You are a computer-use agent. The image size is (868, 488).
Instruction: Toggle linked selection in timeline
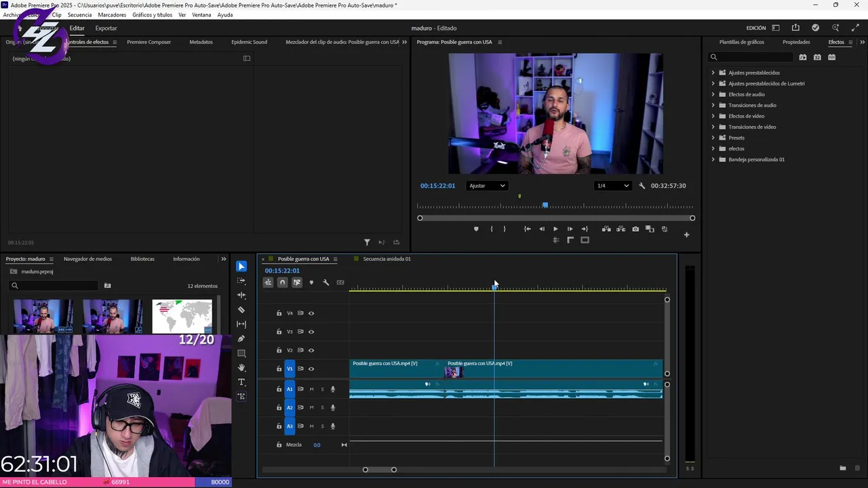coord(297,283)
